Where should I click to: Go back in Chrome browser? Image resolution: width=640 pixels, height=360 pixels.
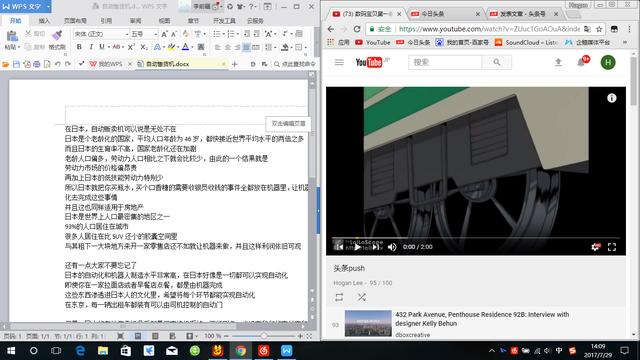point(331,29)
